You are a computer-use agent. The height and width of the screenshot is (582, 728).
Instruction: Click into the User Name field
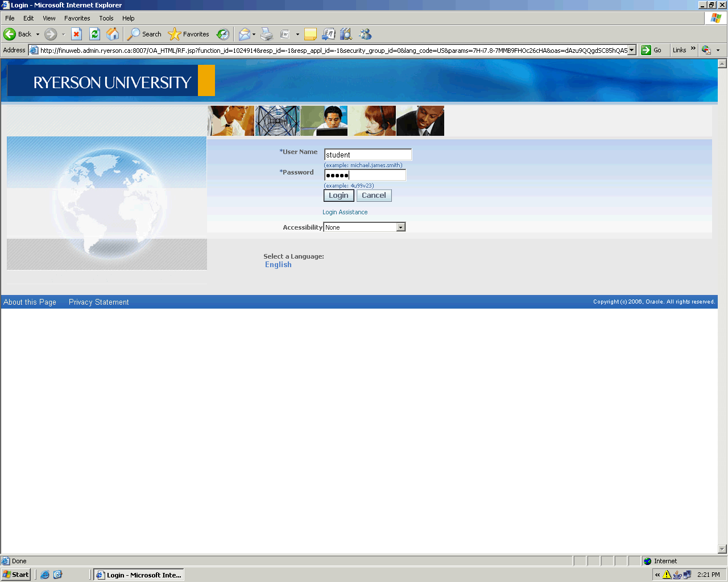click(x=367, y=155)
